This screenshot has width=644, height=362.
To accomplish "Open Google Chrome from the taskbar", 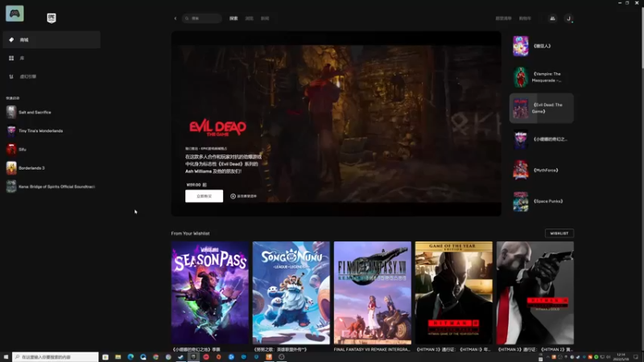I will [155, 357].
